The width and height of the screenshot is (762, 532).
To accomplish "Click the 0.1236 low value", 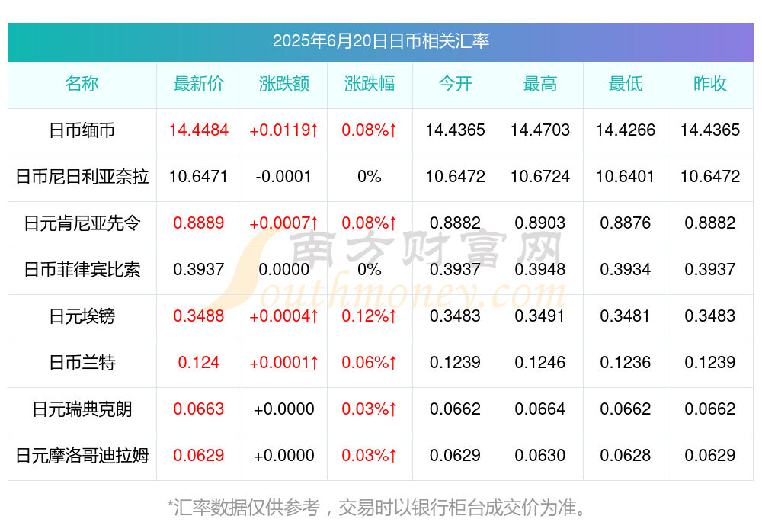I will pyautogui.click(x=626, y=362).
